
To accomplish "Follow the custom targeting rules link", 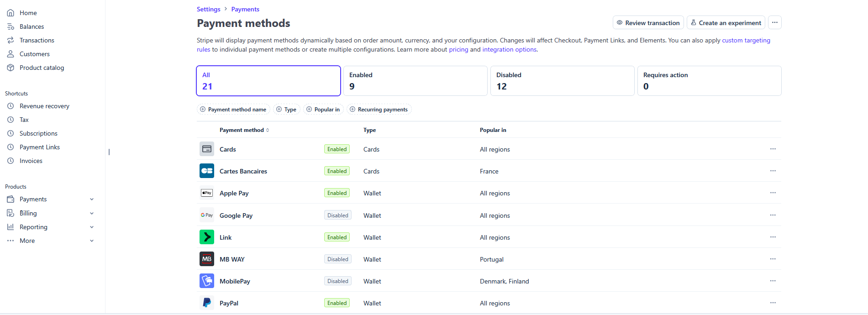I will pos(746,40).
